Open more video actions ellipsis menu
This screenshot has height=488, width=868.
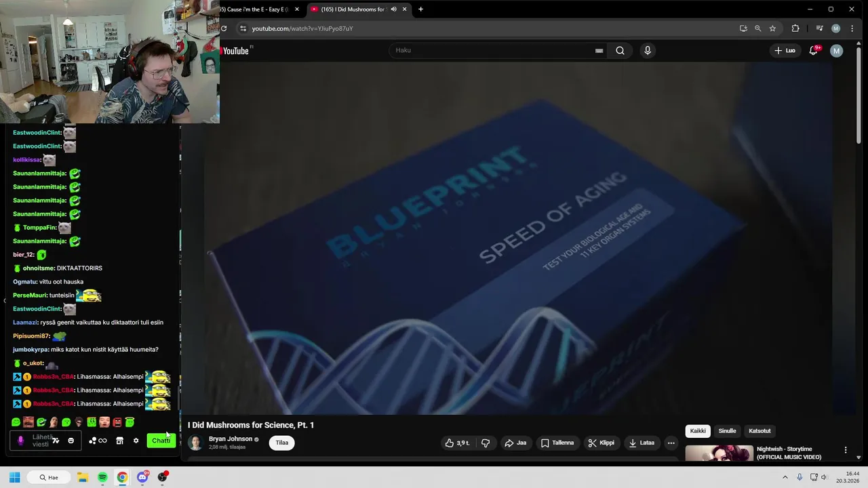(x=671, y=443)
